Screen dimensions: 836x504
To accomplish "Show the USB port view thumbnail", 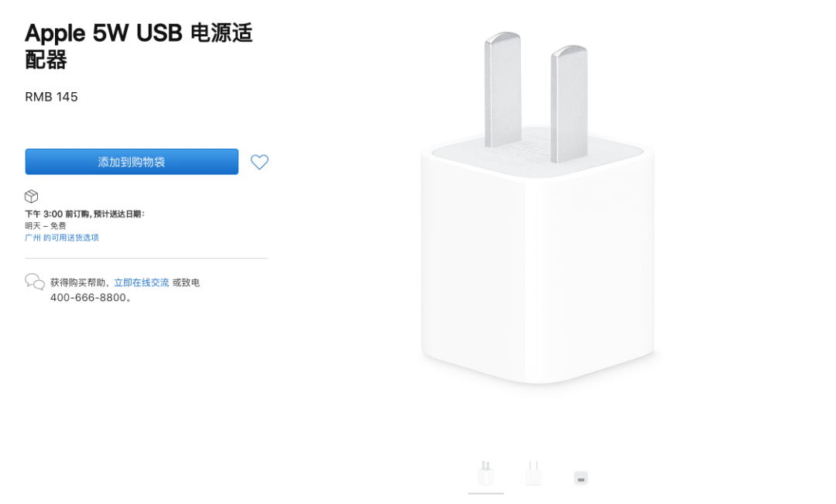I will 581,478.
